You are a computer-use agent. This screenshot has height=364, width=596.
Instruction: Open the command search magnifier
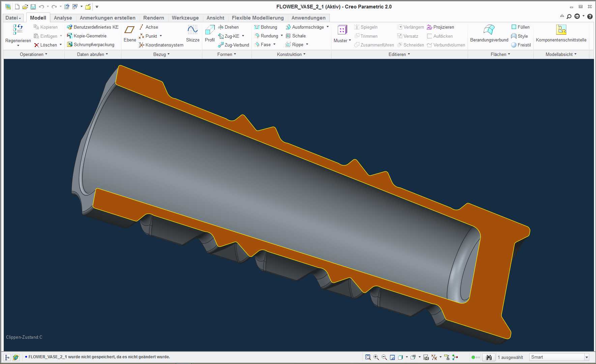569,17
